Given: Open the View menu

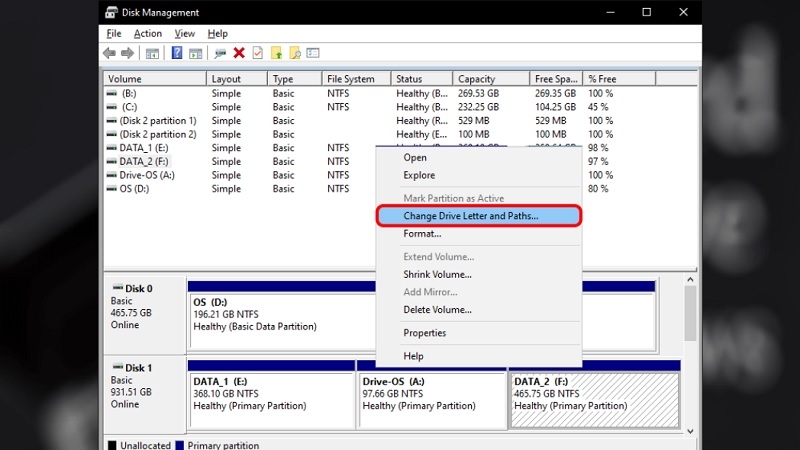Looking at the screenshot, I should 185,34.
